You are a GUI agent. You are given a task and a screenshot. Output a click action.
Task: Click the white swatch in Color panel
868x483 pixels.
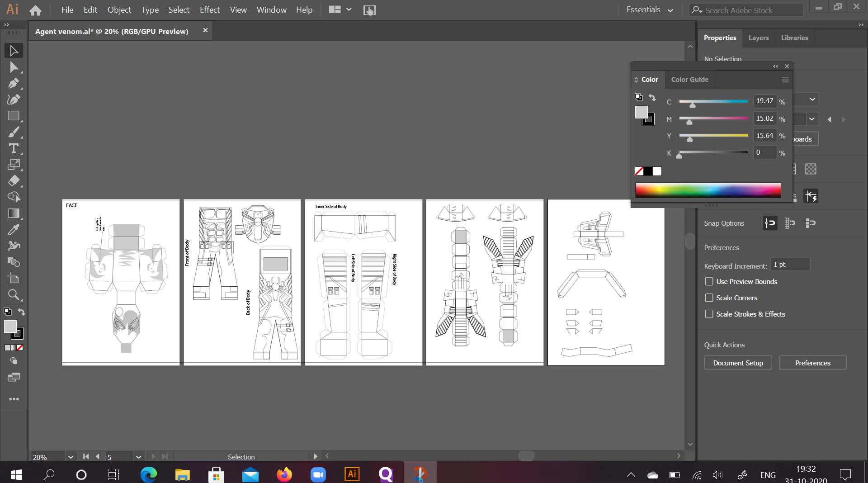click(657, 171)
